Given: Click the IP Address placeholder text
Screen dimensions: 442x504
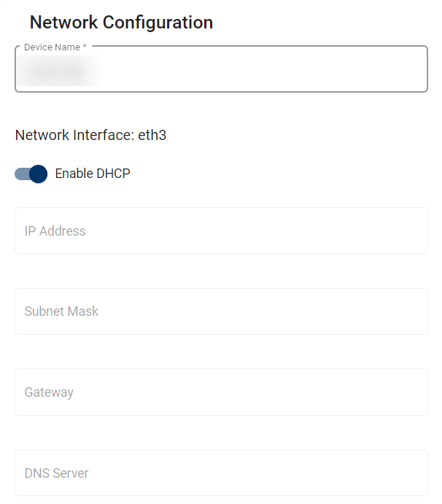Looking at the screenshot, I should click(x=55, y=231).
